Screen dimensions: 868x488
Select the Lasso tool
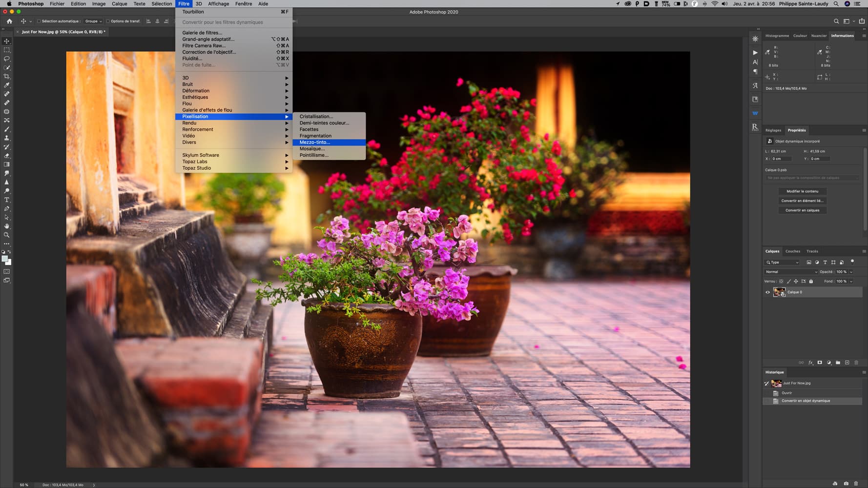click(x=7, y=59)
